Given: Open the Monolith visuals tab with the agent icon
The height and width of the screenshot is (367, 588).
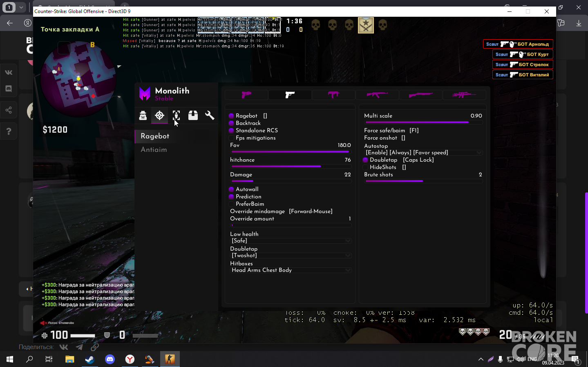Looking at the screenshot, I should [143, 116].
